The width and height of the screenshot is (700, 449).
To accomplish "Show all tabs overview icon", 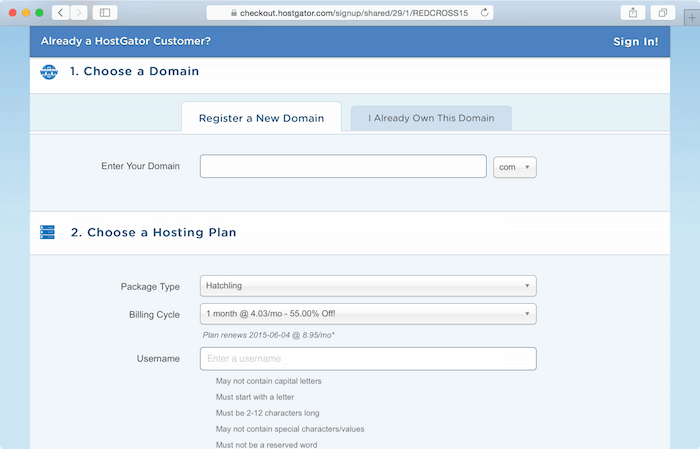I will pos(663,12).
